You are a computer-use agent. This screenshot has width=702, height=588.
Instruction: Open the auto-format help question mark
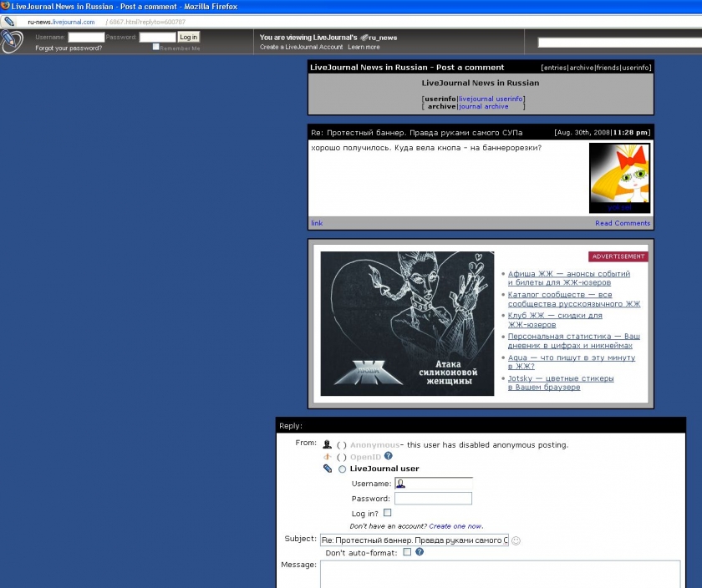pyautogui.click(x=420, y=552)
